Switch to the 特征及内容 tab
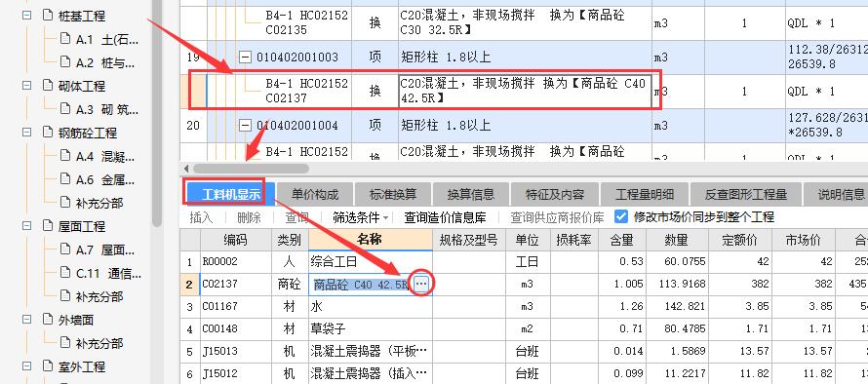The width and height of the screenshot is (868, 384). (555, 194)
